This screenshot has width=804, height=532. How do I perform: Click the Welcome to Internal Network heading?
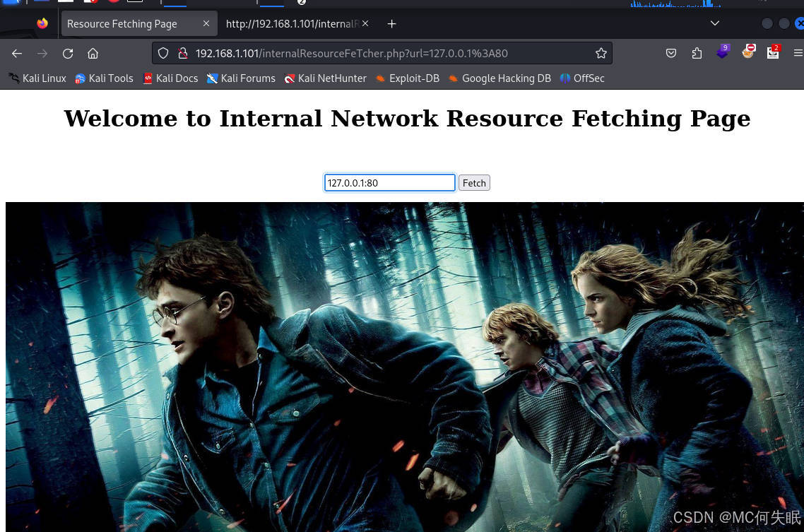407,119
